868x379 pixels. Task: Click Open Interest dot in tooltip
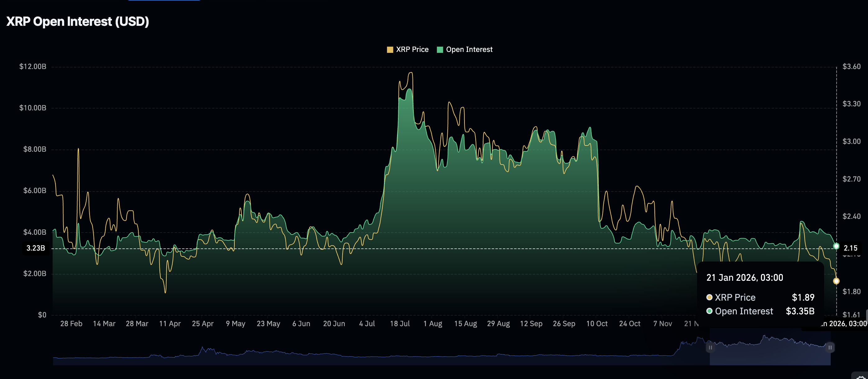coord(709,311)
